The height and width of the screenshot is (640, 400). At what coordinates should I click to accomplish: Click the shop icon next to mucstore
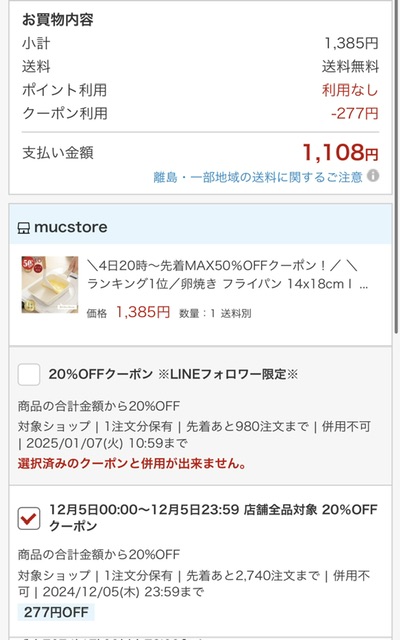tap(24, 228)
